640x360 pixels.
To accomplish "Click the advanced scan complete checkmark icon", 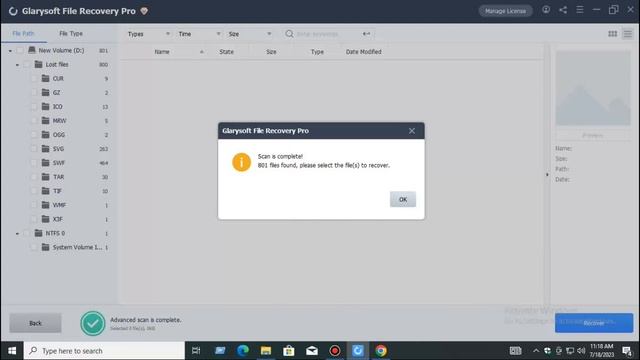I will (x=93, y=323).
